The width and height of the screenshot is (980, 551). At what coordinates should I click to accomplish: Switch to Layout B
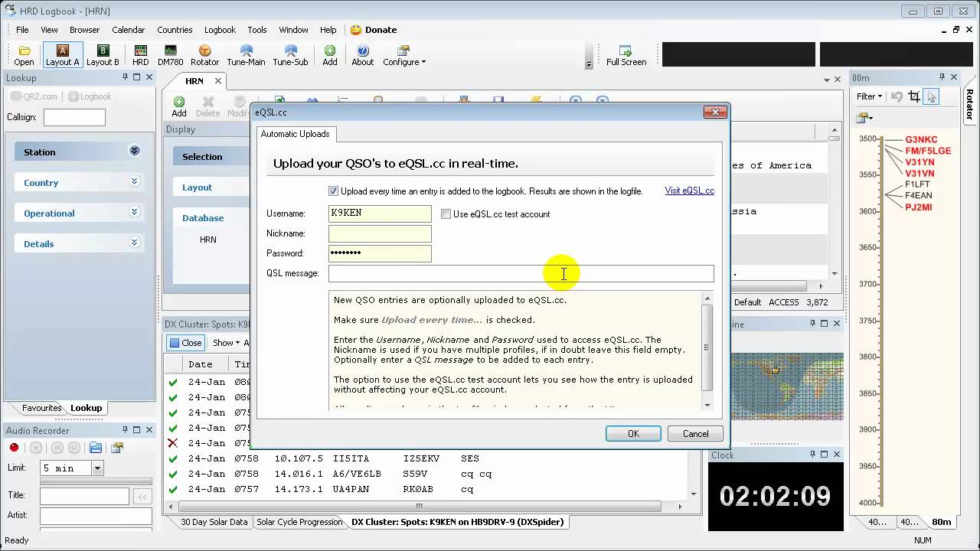pos(103,55)
